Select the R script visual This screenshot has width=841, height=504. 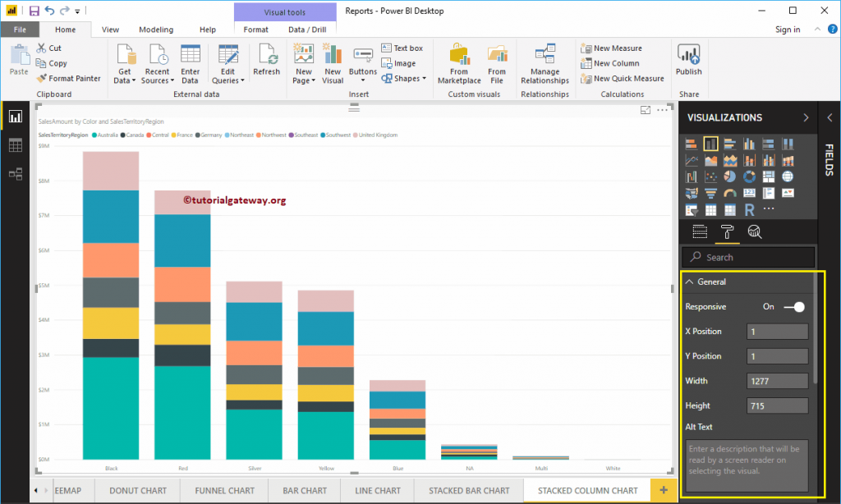click(749, 209)
